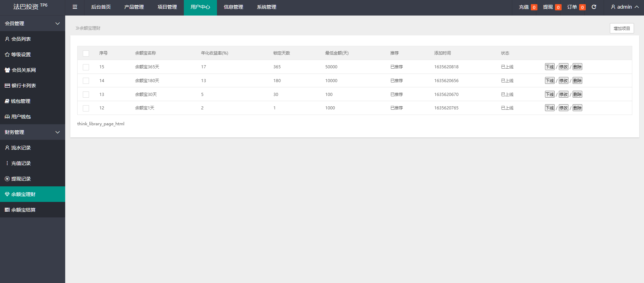Viewport: 644px width, 283px height.
Task: Open 会员列表 via its person icon
Action: tap(7, 39)
